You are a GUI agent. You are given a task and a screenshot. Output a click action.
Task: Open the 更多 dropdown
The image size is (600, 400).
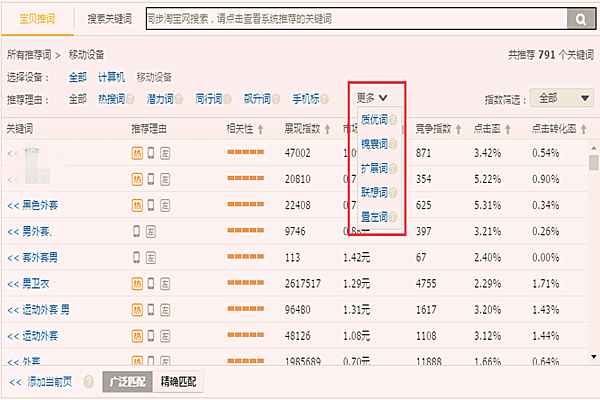(372, 98)
